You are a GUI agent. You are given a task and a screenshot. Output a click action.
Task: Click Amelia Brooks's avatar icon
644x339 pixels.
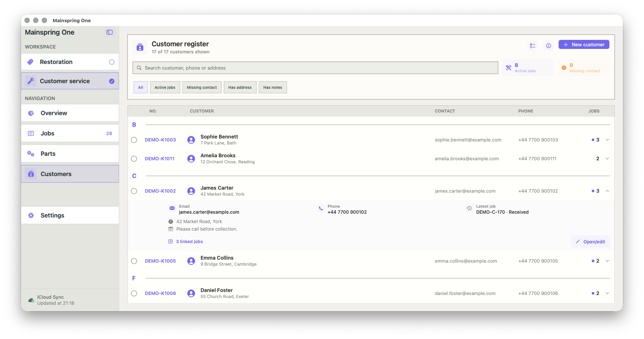pos(191,159)
